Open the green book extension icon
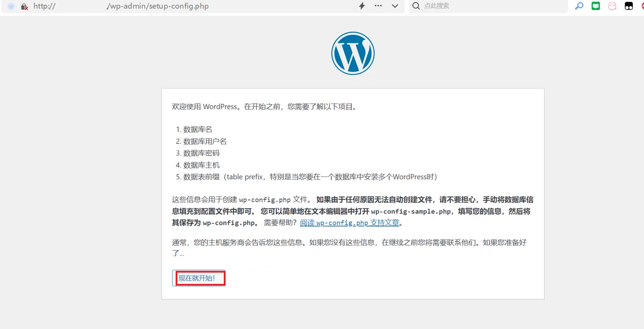Viewport: 644px width, 329px height. coord(596,6)
